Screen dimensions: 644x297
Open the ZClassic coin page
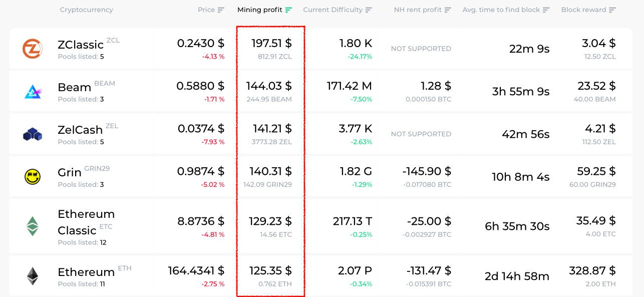point(81,45)
